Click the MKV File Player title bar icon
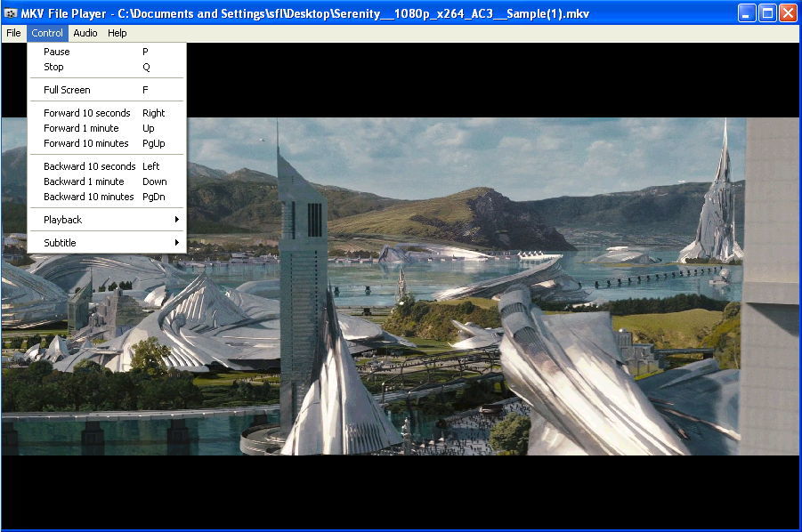The height and width of the screenshot is (532, 802). [9, 12]
